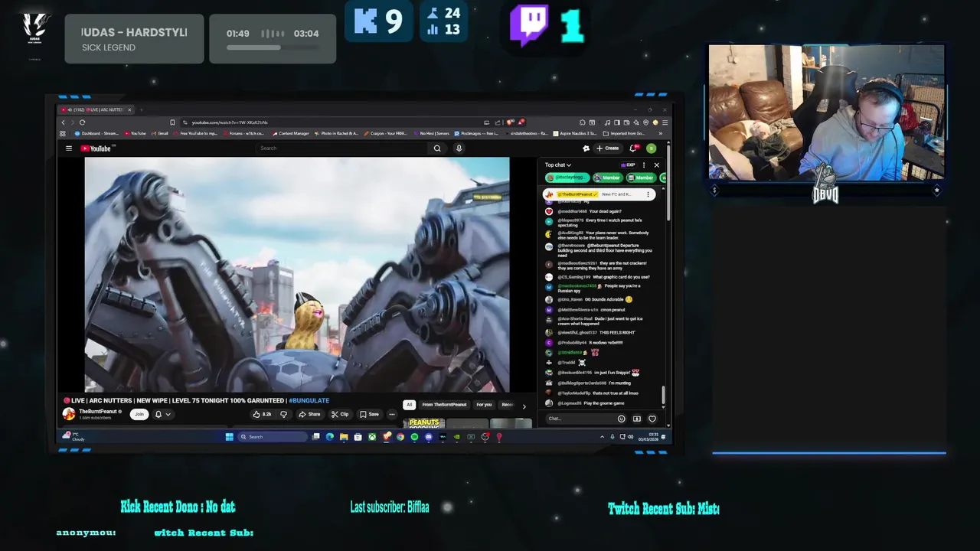Click the Create button on YouTube
Screen dimensions: 980x551
point(608,148)
